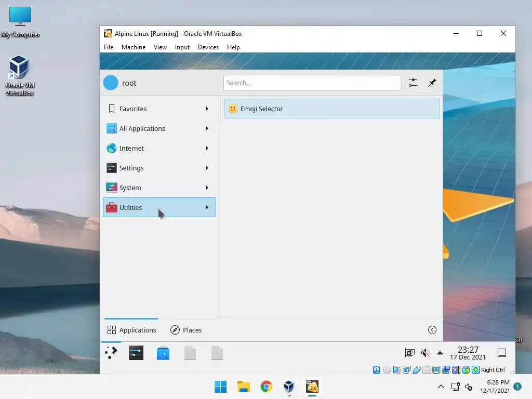Switch to the Alpine Linux VM taskbar icon

click(312, 387)
